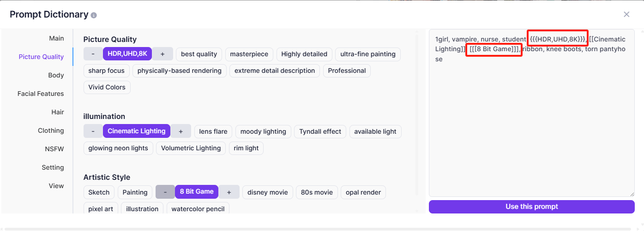Decrease weight of Cinematic Lighting tag

click(x=93, y=131)
